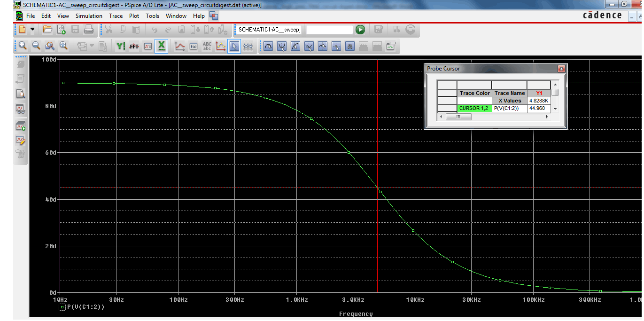
Task: Toggle Log X axis button
Action: click(162, 46)
